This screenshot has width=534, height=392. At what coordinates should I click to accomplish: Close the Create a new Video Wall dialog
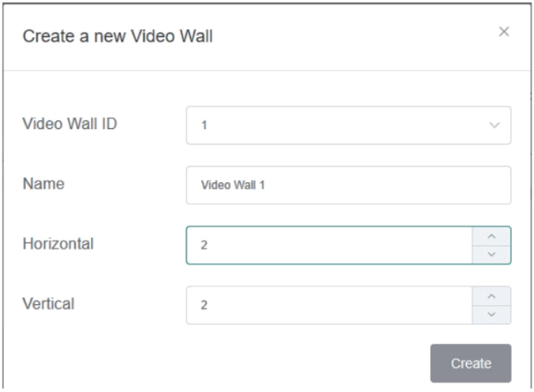pyautogui.click(x=504, y=32)
